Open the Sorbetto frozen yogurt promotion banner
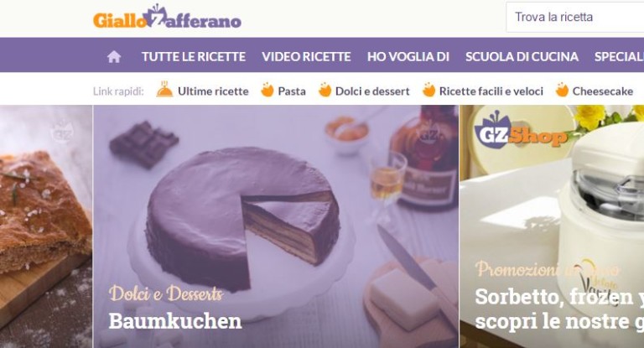 [x=552, y=226]
